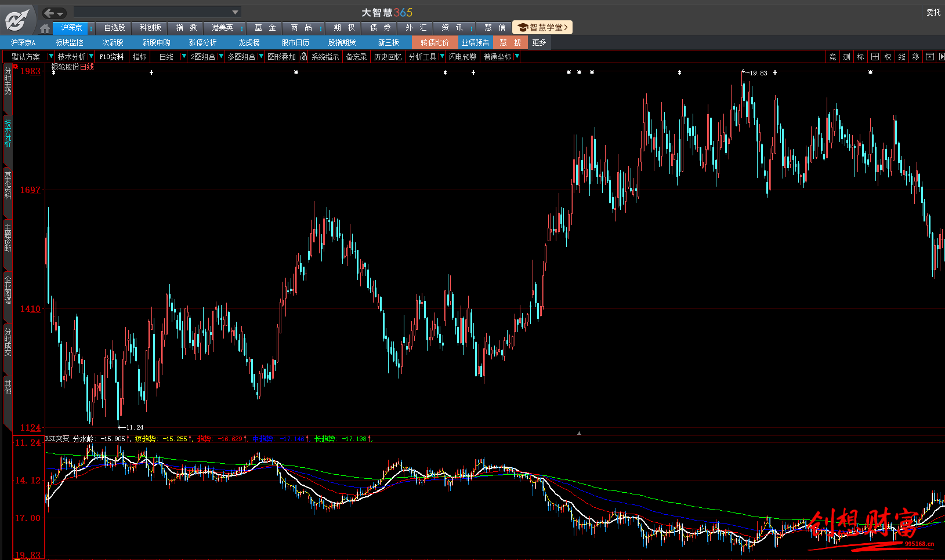Click the 测 measure tool icon
945x560 pixels.
coord(846,56)
